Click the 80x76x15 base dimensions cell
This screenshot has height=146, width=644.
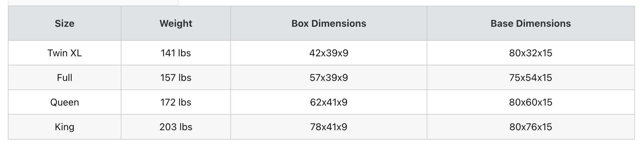[x=530, y=127]
